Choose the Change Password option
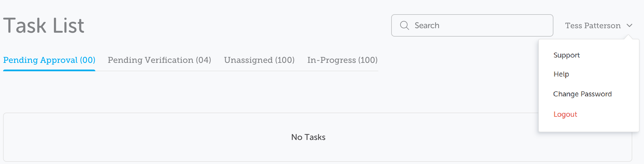Image resolution: width=644 pixels, height=164 pixels. pos(582,94)
